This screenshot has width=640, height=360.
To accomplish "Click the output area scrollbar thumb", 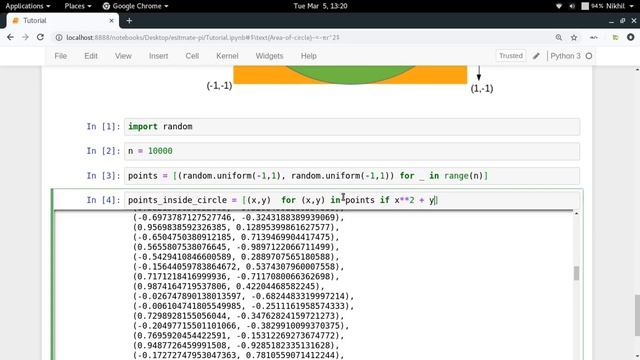I will coord(576,273).
